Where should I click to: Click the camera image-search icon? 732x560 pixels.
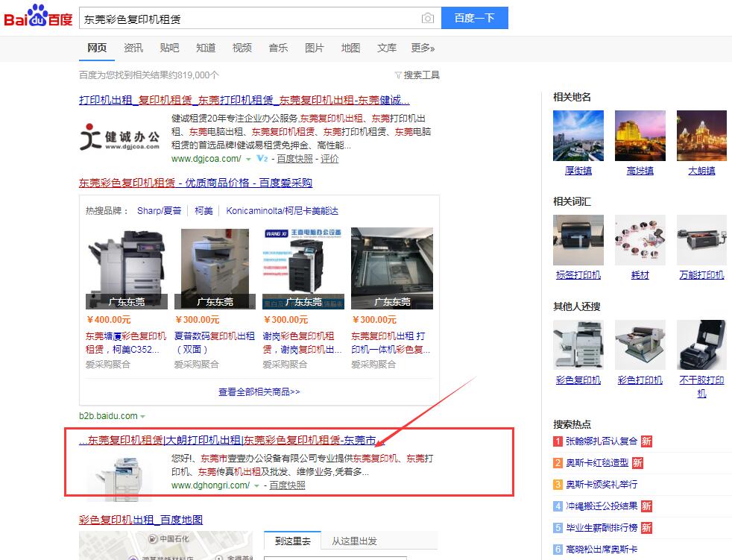tap(427, 18)
